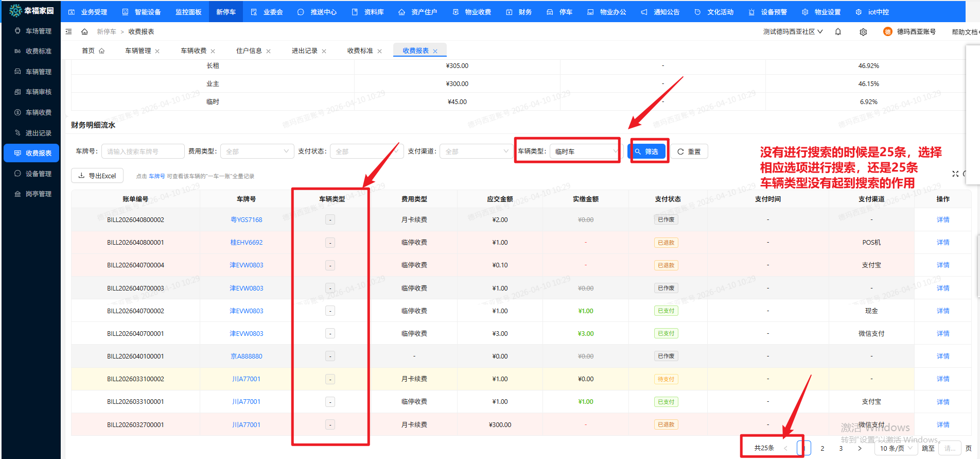This screenshot has width=980, height=459.
Task: Collapse sidebar with the menu fold icon
Action: coord(69,32)
